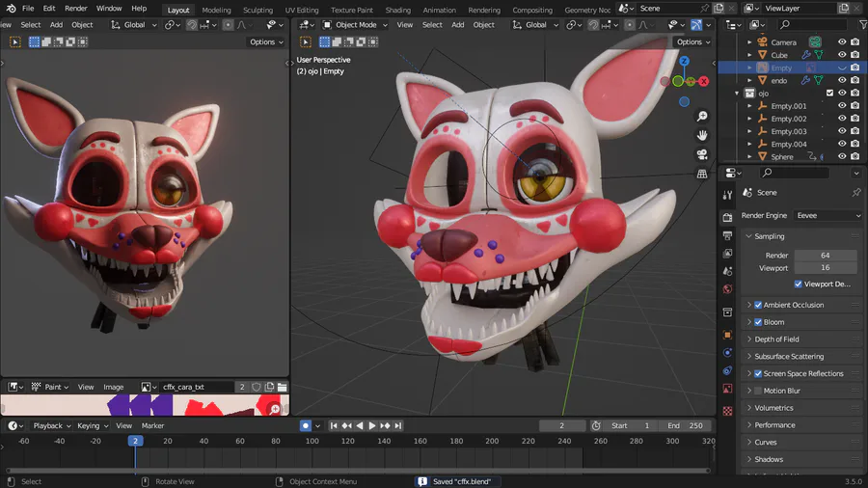Open the Marker menu in timeline
The image size is (868, 488).
tap(152, 425)
